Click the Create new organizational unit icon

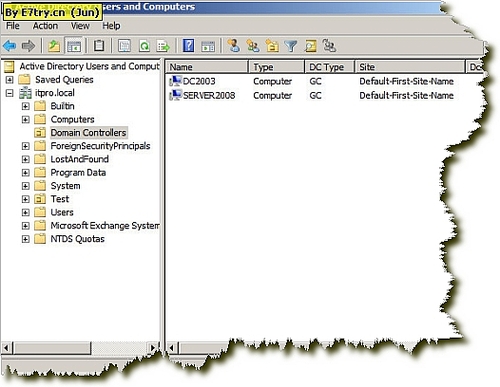pyautogui.click(x=272, y=46)
